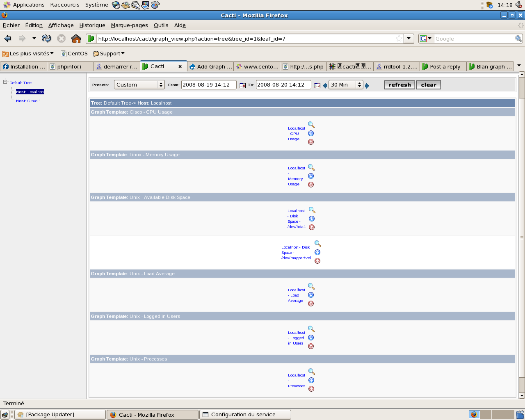Open the Default Tree link
This screenshot has width=525, height=420.
point(21,83)
